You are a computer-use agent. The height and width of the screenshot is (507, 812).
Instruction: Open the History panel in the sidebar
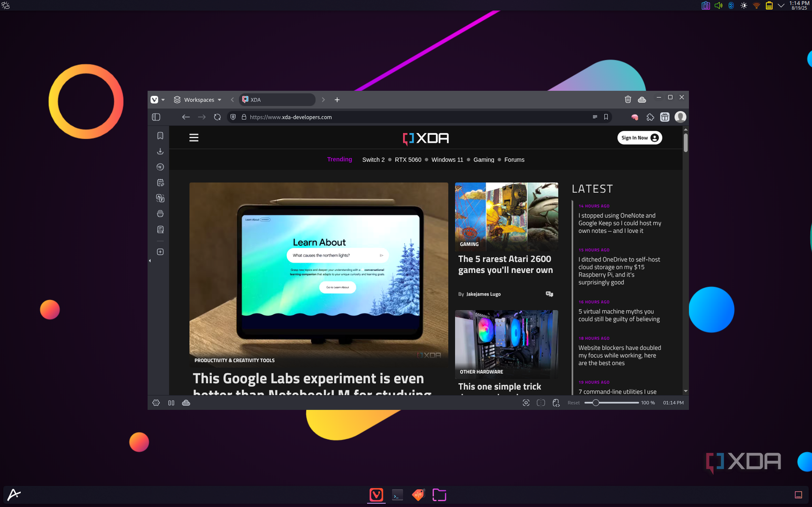click(160, 167)
